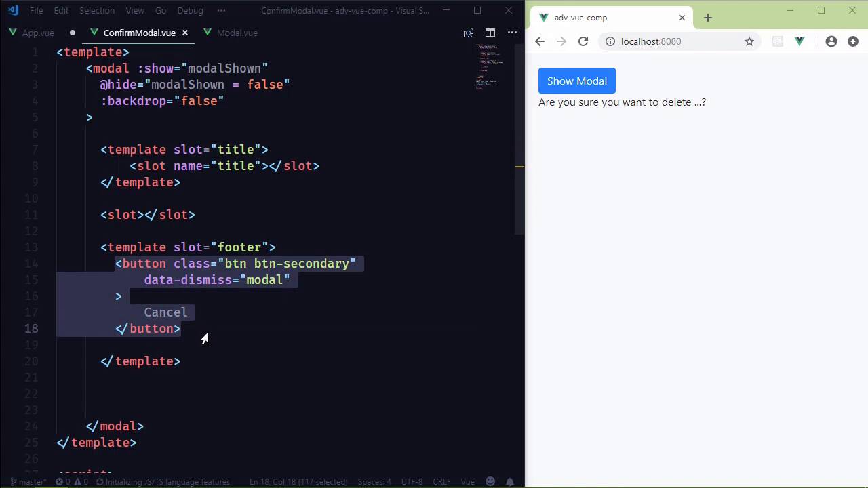Click the feedback smiley icon

[x=490, y=482]
